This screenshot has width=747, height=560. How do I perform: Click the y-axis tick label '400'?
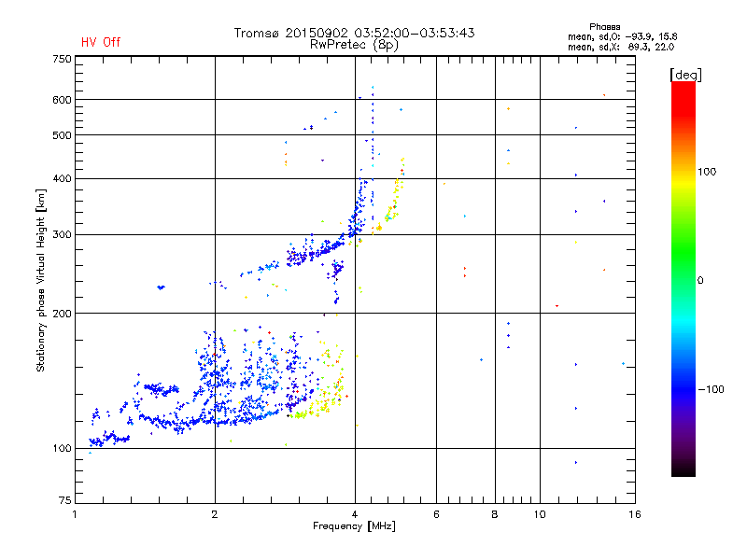coord(62,178)
